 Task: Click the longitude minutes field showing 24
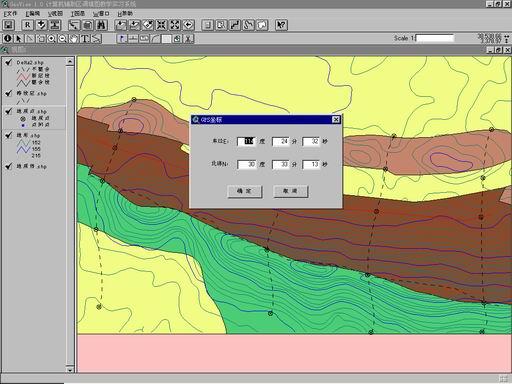pos(281,141)
